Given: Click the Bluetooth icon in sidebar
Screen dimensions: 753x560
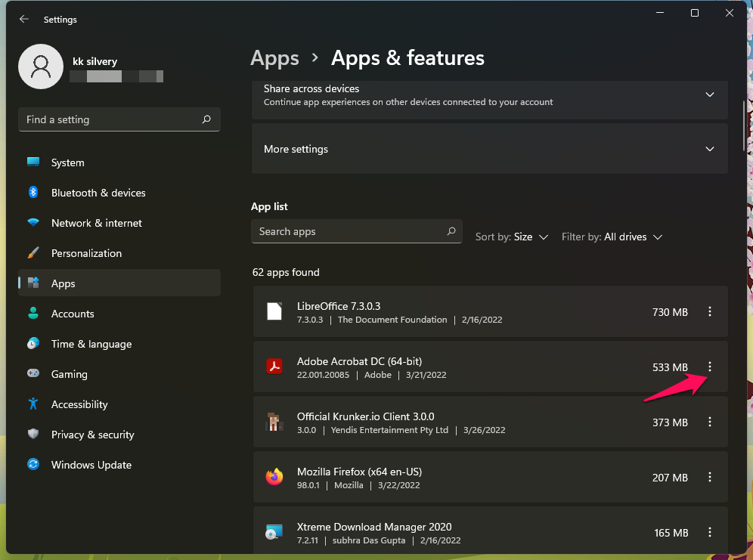Looking at the screenshot, I should click(x=33, y=193).
